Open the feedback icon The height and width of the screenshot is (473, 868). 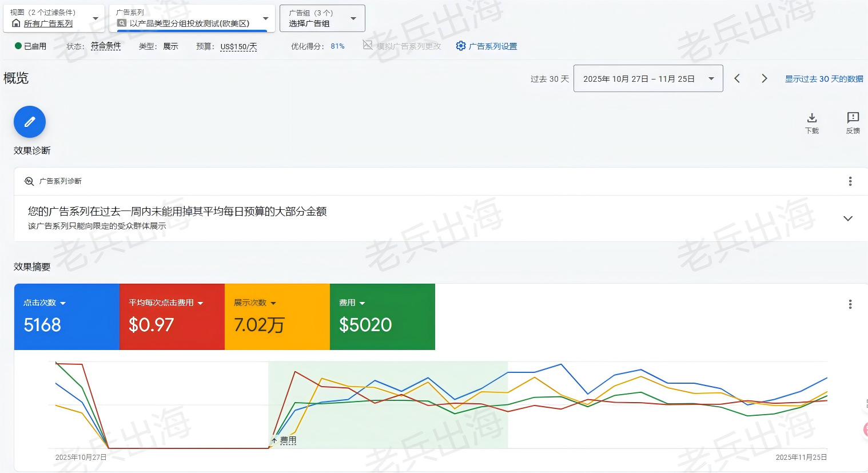coord(853,118)
